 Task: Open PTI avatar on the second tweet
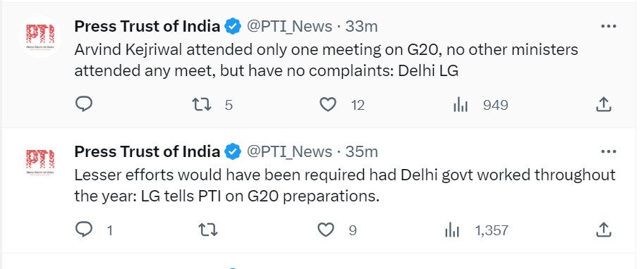tap(40, 161)
